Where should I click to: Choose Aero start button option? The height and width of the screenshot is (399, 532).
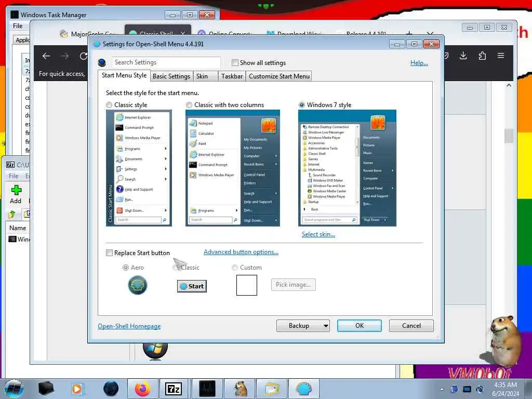126,268
